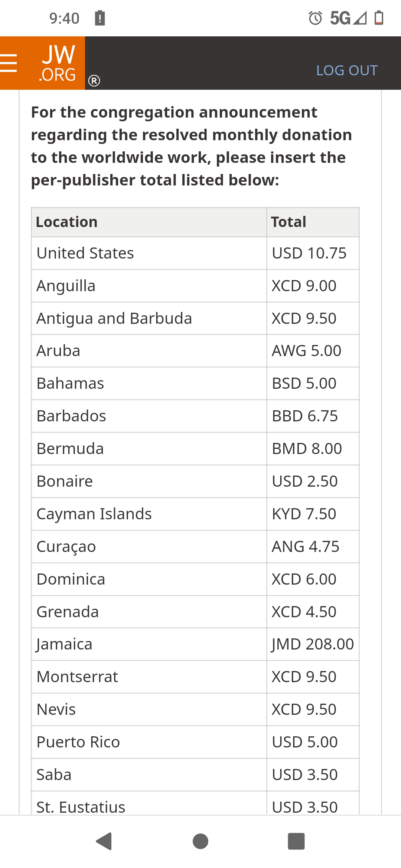
Task: Select the Puerto Rico location cell
Action: (x=149, y=742)
